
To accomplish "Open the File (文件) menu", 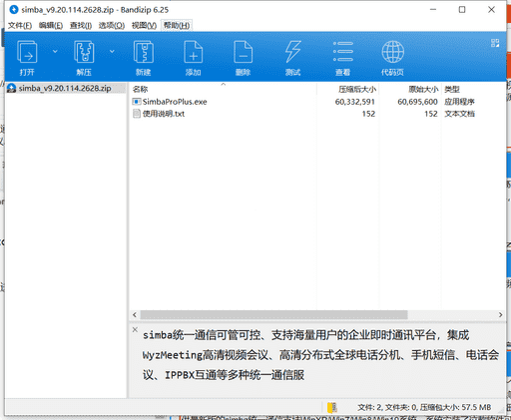I will tap(20, 25).
